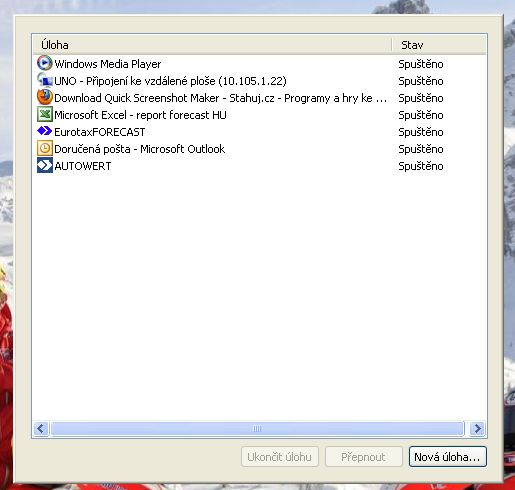Click the Firefox icon beside Download Quick Screenshot Maker
The height and width of the screenshot is (490, 515).
point(45,97)
